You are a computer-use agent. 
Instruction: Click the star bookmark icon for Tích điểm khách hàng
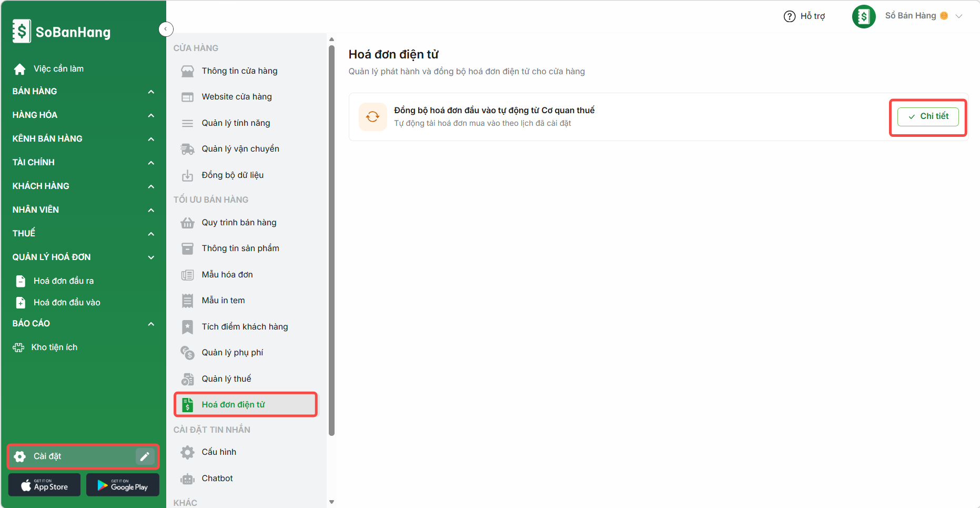[187, 327]
